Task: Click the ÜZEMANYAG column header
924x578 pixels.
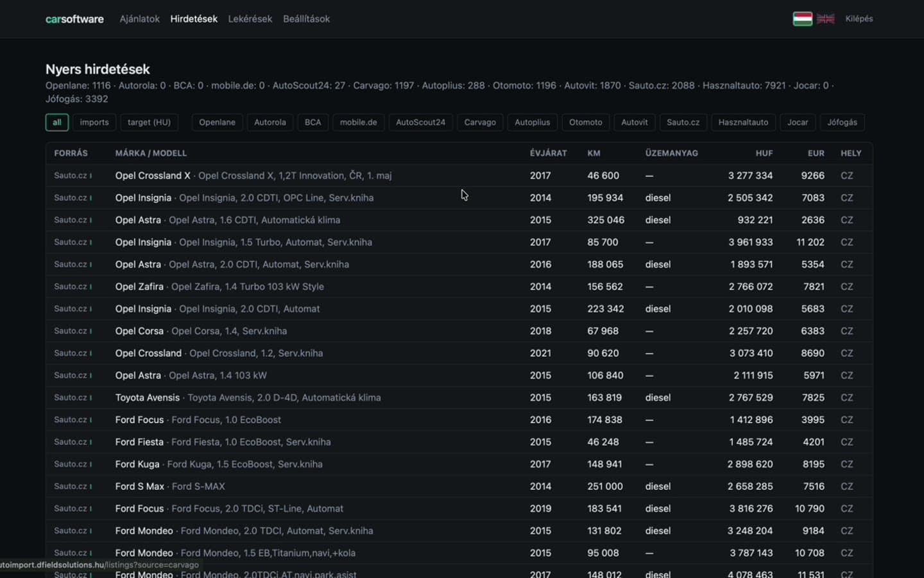Action: (x=672, y=153)
